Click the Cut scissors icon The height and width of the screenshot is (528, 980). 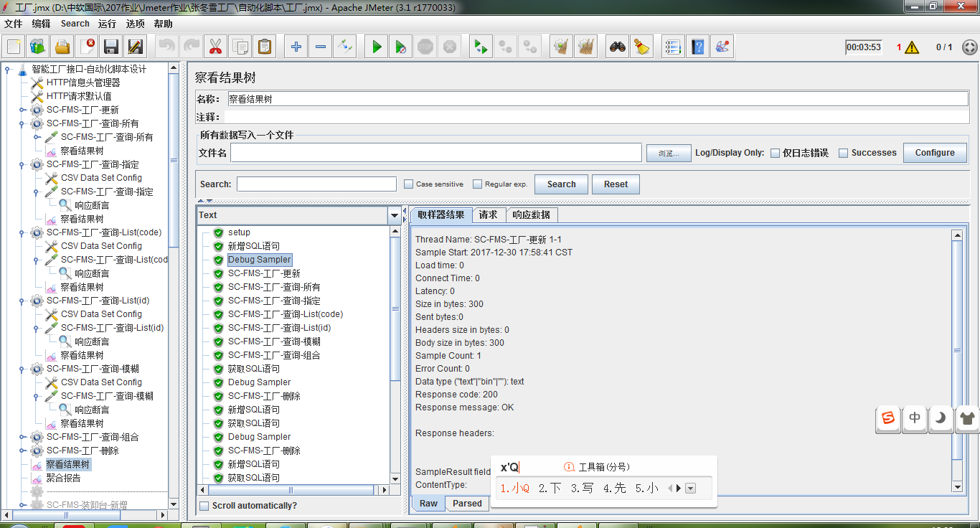pos(215,47)
